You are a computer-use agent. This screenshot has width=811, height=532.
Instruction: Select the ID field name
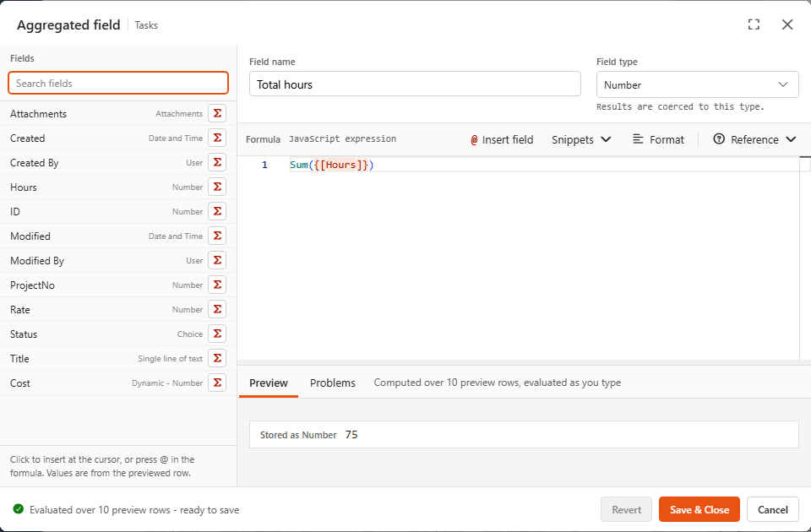15,211
